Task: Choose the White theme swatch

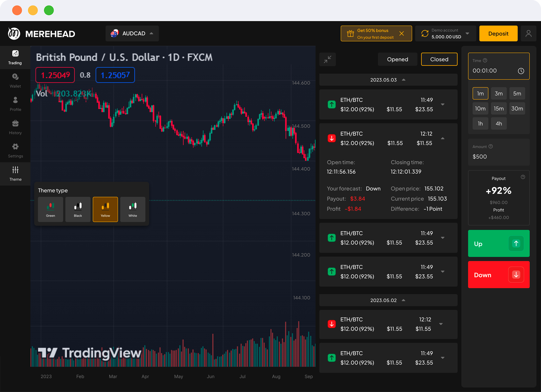Action: [133, 209]
